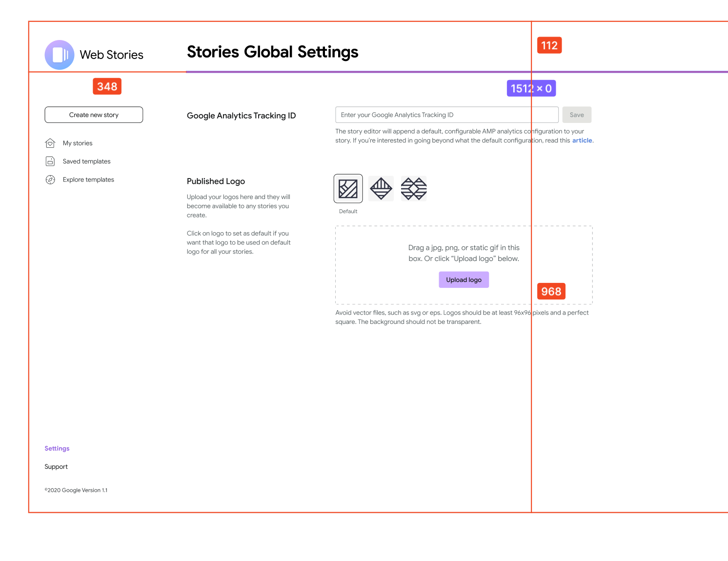
Task: Click the Explore templates compass icon
Action: (50, 180)
